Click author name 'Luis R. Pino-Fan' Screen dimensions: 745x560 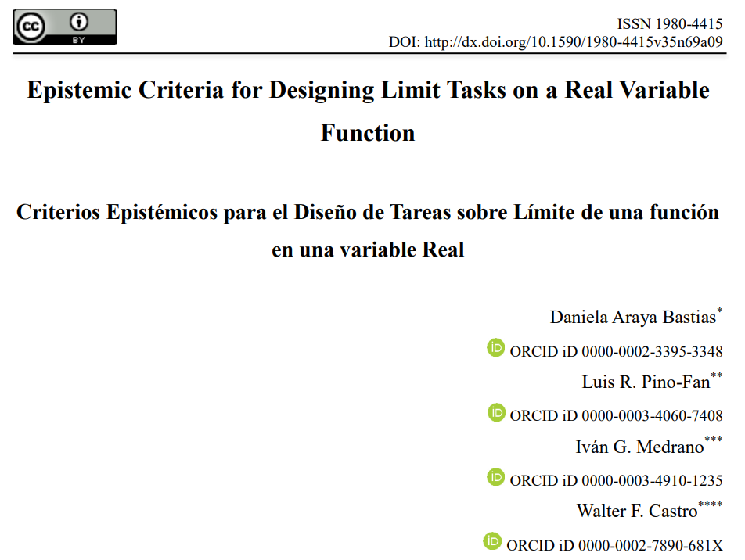tap(646, 382)
